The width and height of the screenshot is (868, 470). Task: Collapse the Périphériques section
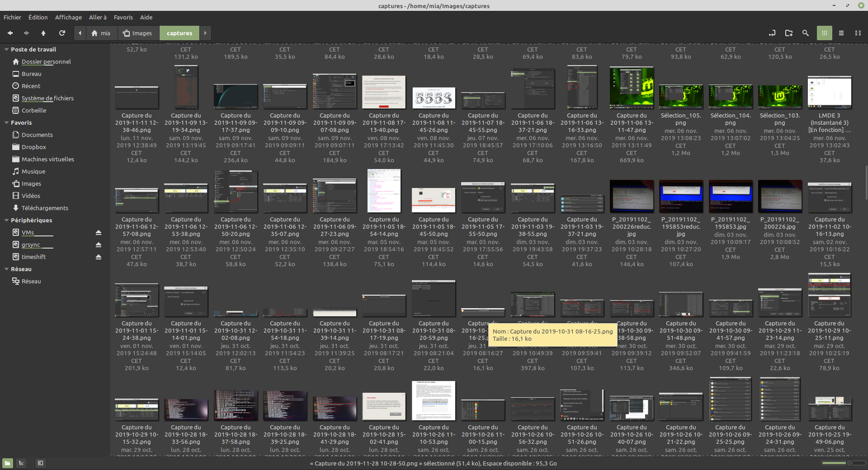(x=6, y=221)
